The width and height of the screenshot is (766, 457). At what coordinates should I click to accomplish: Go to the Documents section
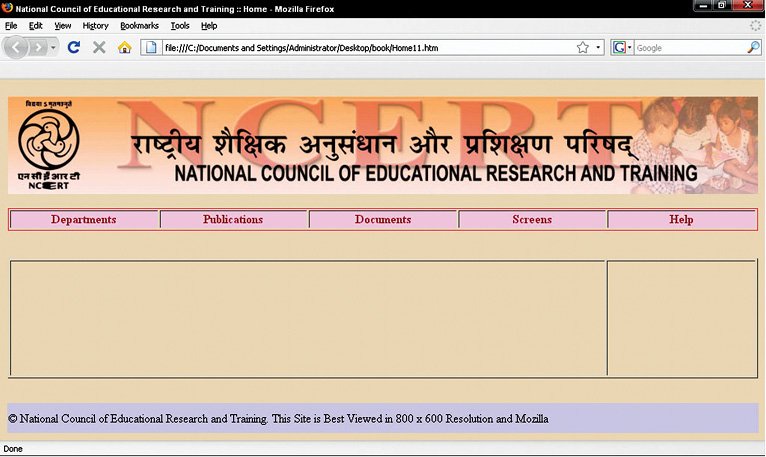tap(383, 219)
